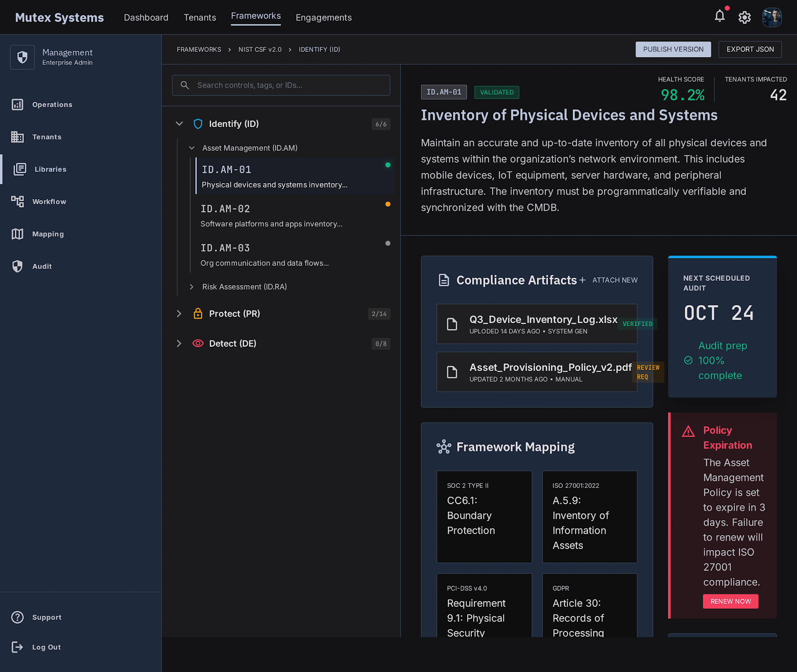Click the Framework Mapping network icon

pos(444,447)
